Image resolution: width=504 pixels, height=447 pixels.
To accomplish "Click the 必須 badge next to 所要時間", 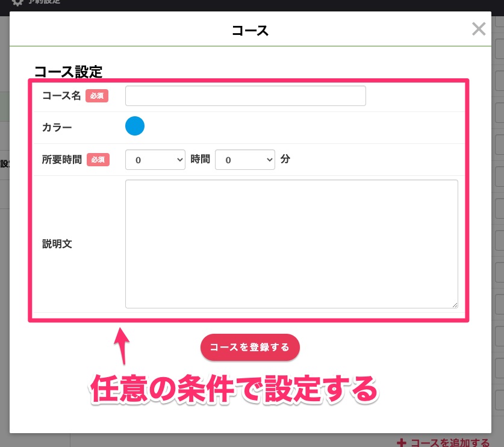I will pyautogui.click(x=98, y=160).
